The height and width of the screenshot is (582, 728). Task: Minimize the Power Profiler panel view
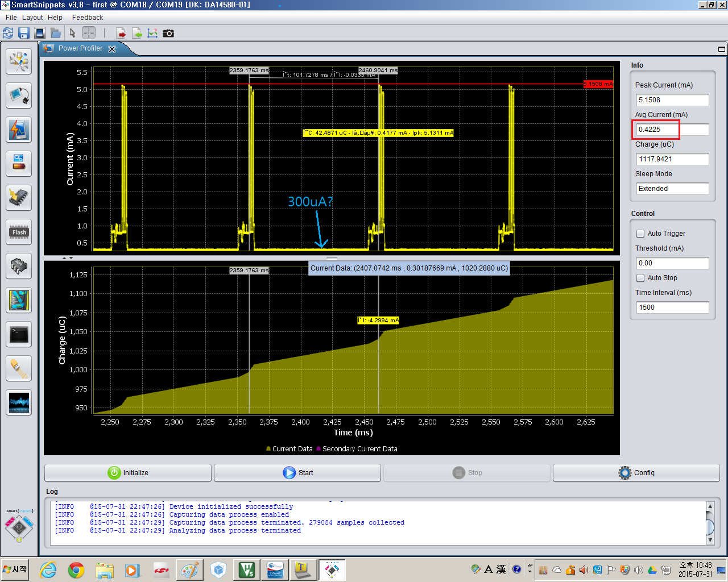[721, 49]
